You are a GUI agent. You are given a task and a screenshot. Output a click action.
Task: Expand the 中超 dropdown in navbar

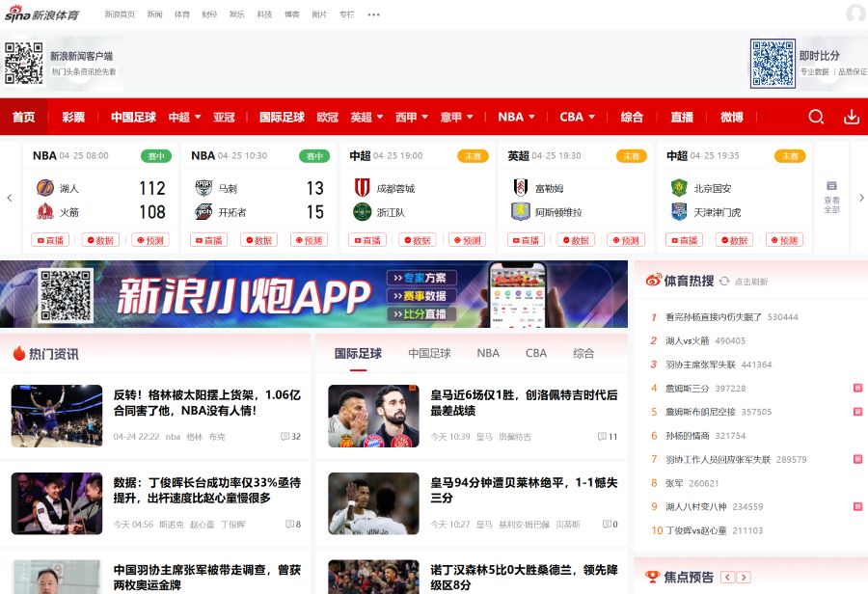(x=198, y=117)
